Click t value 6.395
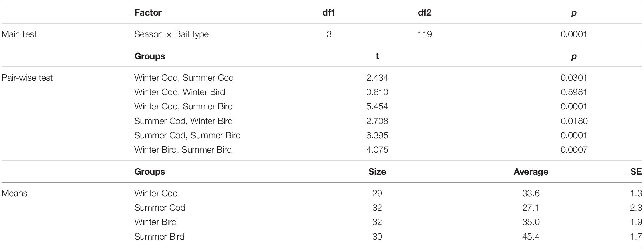The image size is (644, 249). [377, 135]
